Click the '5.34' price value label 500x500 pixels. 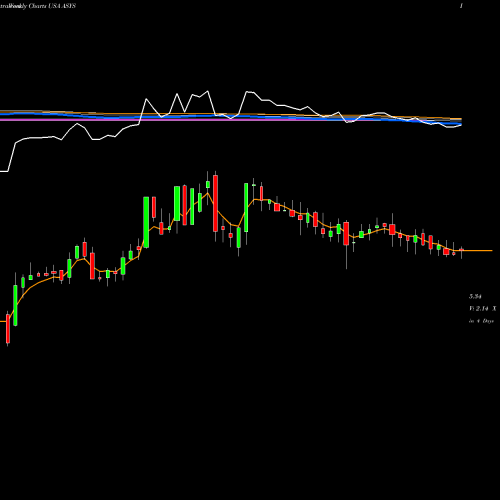(x=475, y=296)
